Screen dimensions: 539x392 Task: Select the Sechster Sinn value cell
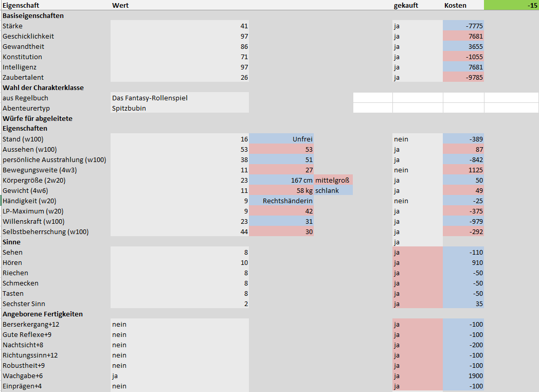(179, 304)
